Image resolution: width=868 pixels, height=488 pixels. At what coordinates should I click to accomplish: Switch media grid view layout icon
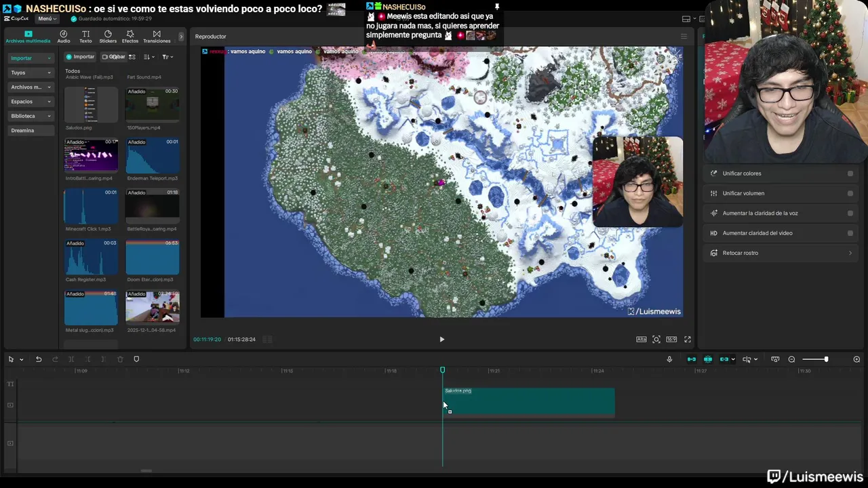pyautogui.click(x=132, y=57)
